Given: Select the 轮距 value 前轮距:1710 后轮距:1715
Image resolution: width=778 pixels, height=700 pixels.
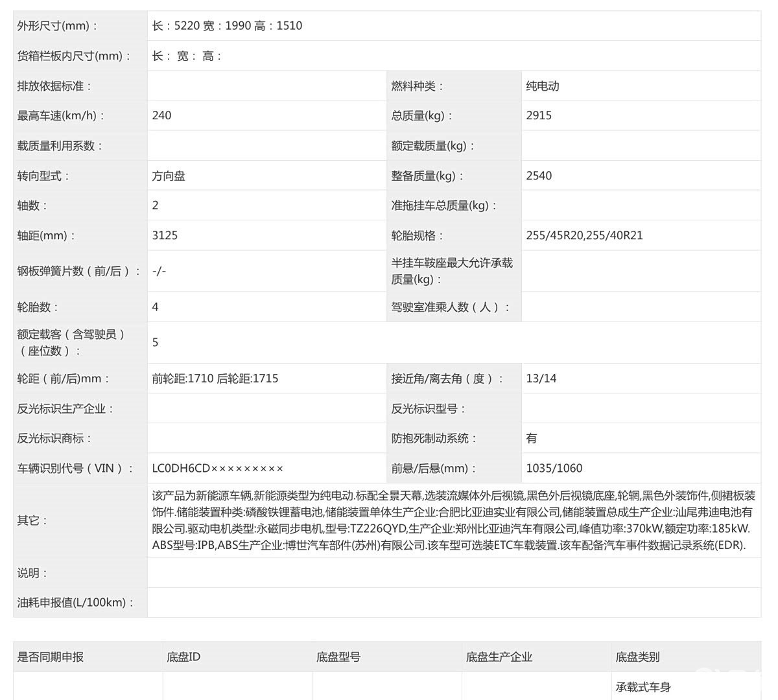Looking at the screenshot, I should [x=215, y=379].
